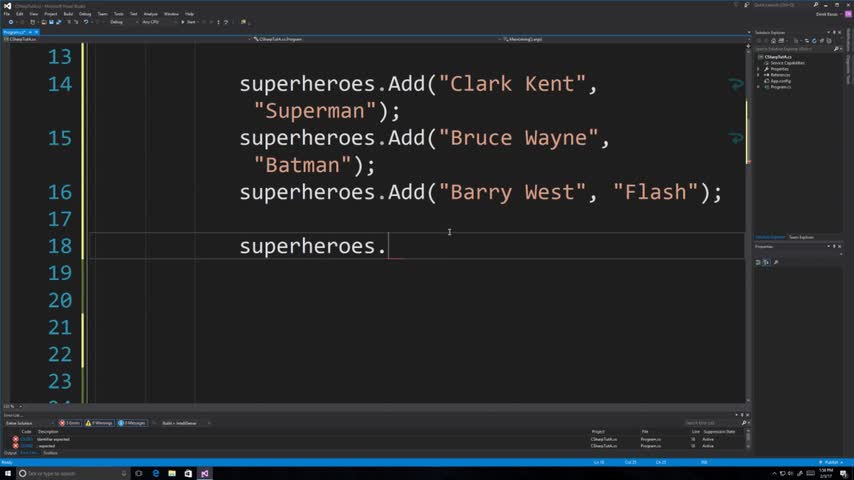The image size is (854, 480).
Task: Expand the Program.cs node in Solution Explorer
Action: coord(758,87)
